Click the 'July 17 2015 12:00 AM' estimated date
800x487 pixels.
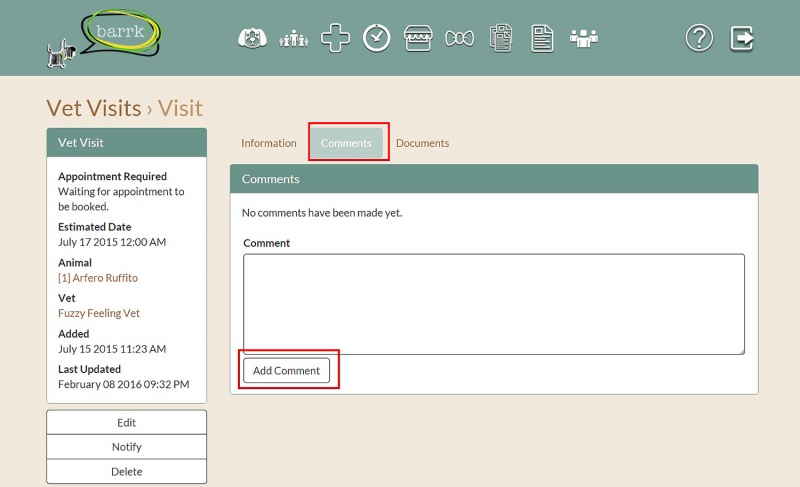tap(112, 242)
